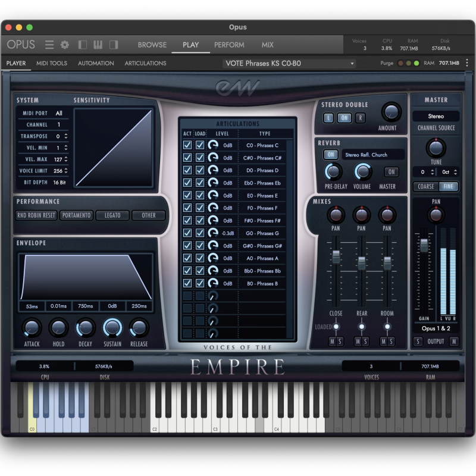This screenshot has width=476, height=476.
Task: Open the Stereo Refl. Church reverb preset list
Action: pyautogui.click(x=373, y=155)
